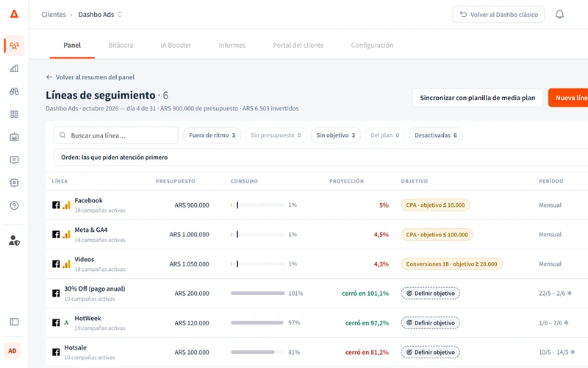588x368 pixels.
Task: Switch to Portal del cliente tab
Action: 298,46
